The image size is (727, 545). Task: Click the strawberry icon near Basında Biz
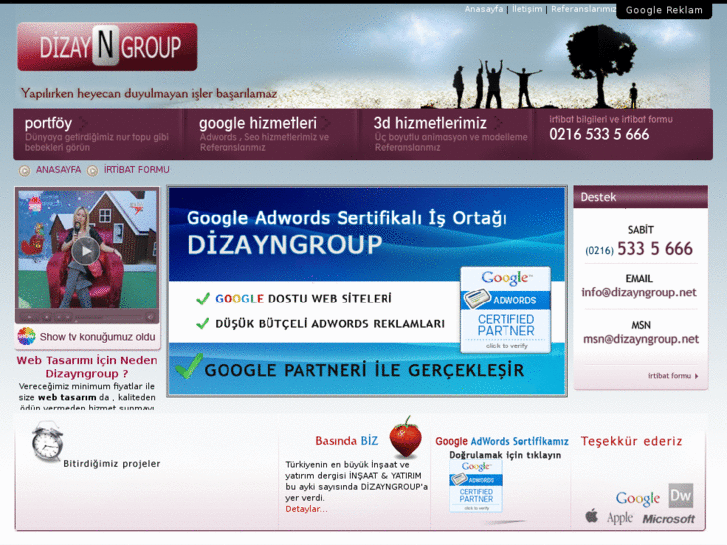pos(406,436)
